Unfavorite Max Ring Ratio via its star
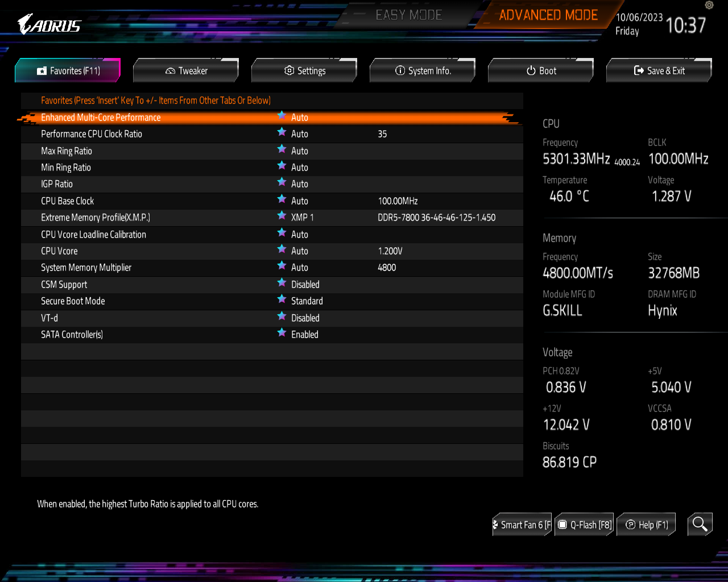728x582 pixels. pos(282,149)
